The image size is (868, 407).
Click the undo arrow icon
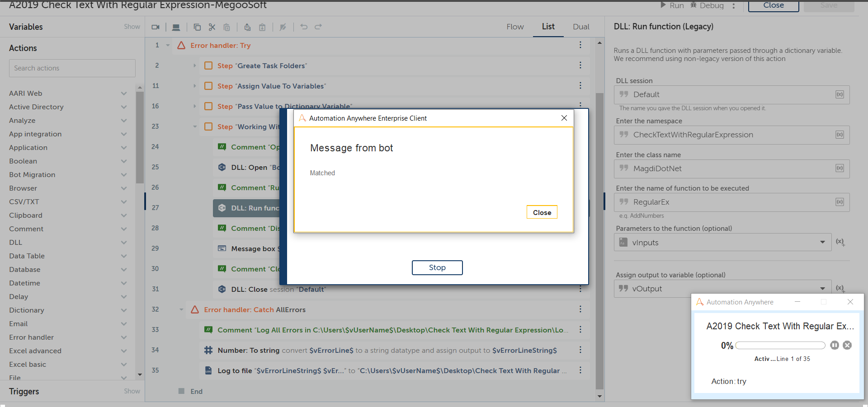(304, 27)
